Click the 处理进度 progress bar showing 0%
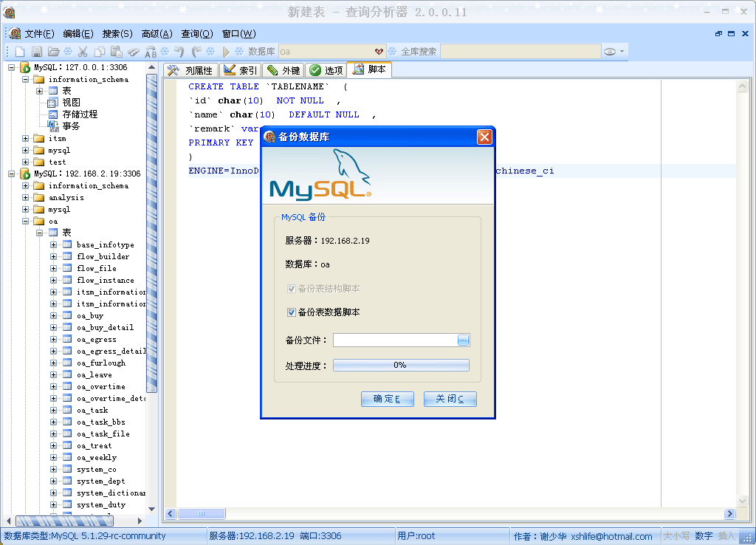The image size is (756, 545). pyautogui.click(x=401, y=365)
